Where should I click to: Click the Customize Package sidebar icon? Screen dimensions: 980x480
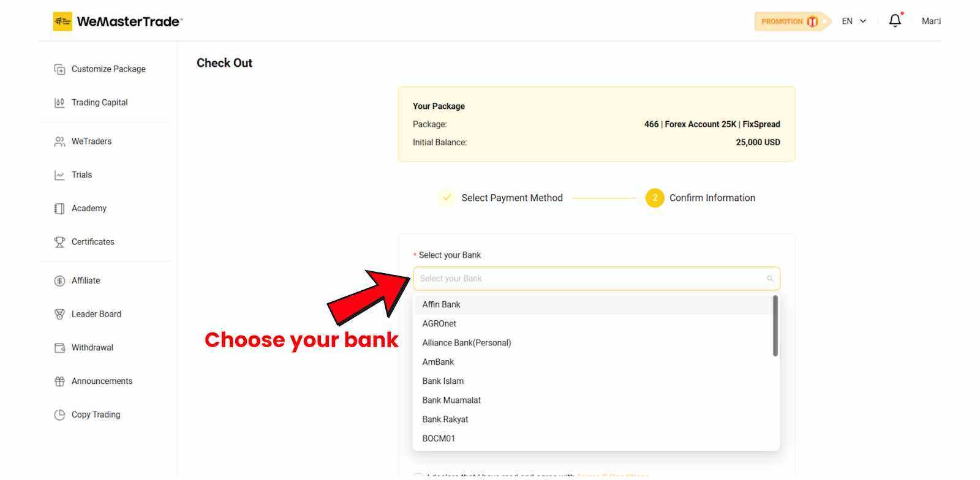59,69
